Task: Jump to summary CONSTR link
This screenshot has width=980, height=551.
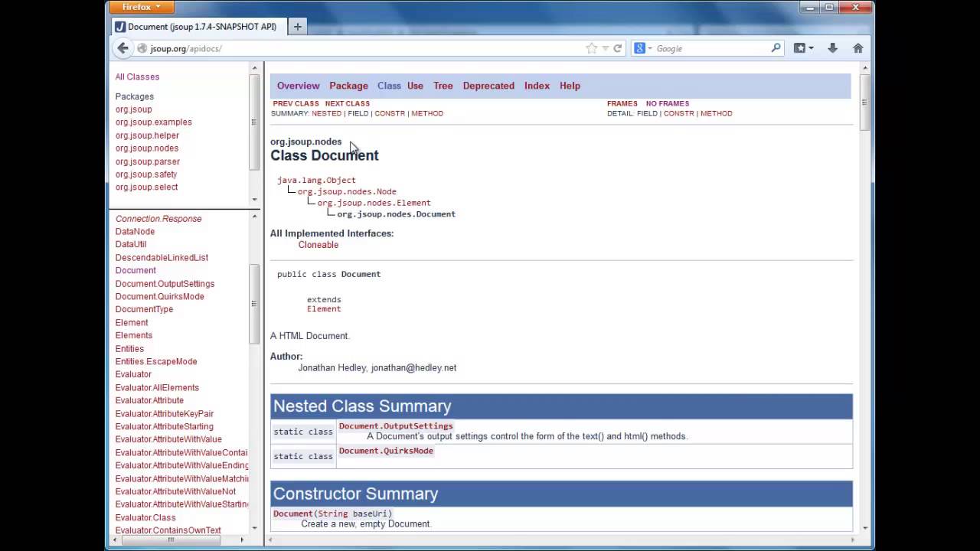Action: click(x=390, y=113)
